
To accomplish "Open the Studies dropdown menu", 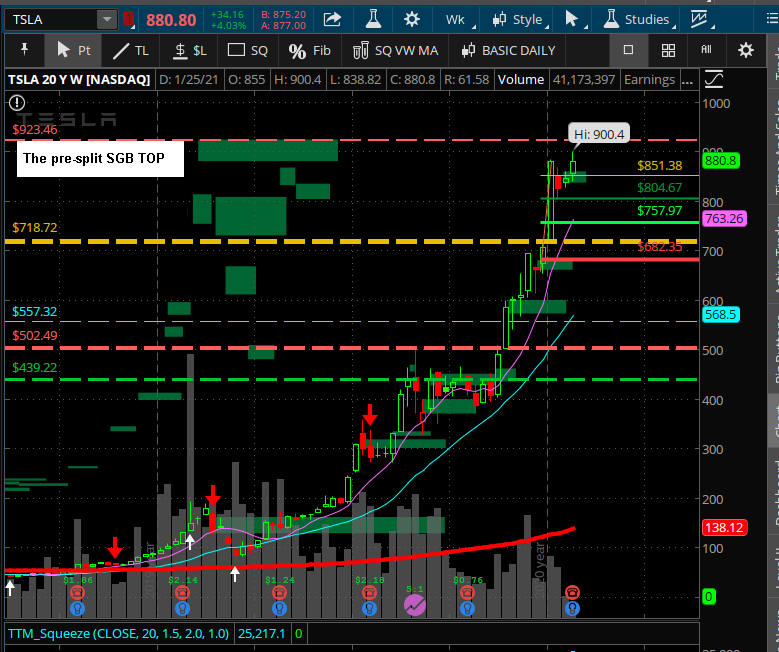I will coord(639,19).
